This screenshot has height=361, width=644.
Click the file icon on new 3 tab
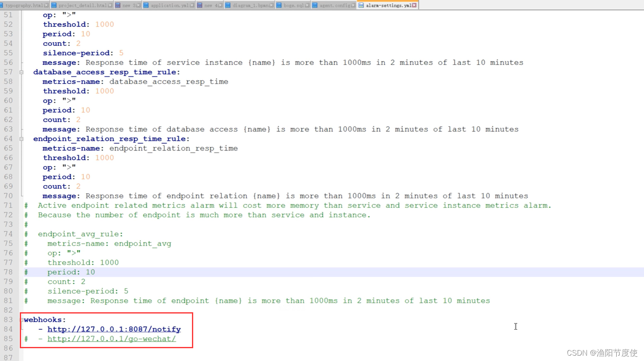[118, 5]
